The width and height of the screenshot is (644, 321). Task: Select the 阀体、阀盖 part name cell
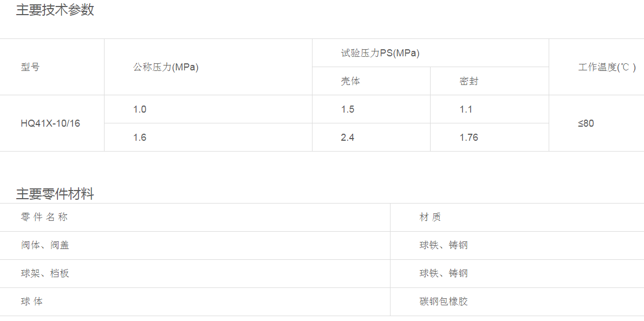pyautogui.click(x=45, y=245)
